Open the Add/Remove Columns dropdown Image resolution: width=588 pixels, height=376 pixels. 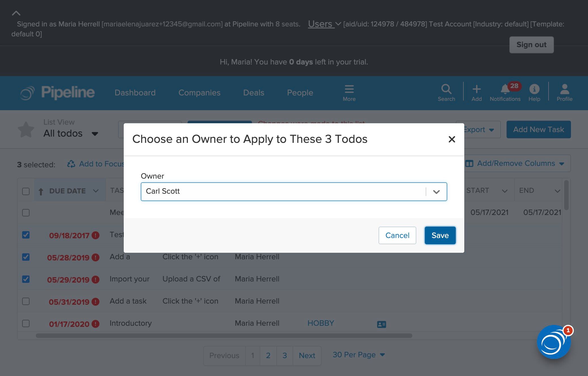(x=516, y=163)
